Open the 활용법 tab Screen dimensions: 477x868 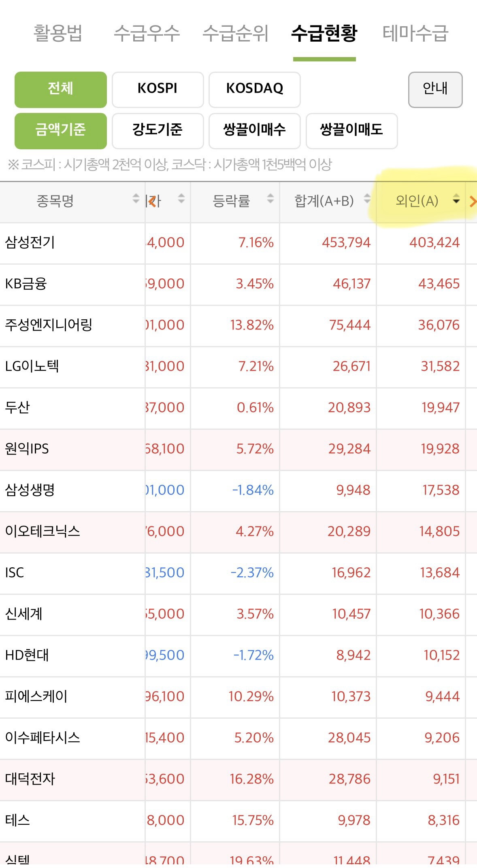pyautogui.click(x=58, y=33)
